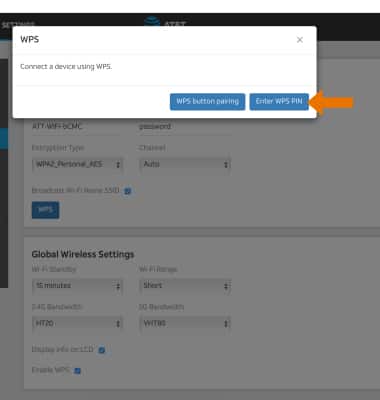The width and height of the screenshot is (380, 400).
Task: Open the Wi-Fi Standby dropdown
Action: pyautogui.click(x=77, y=286)
